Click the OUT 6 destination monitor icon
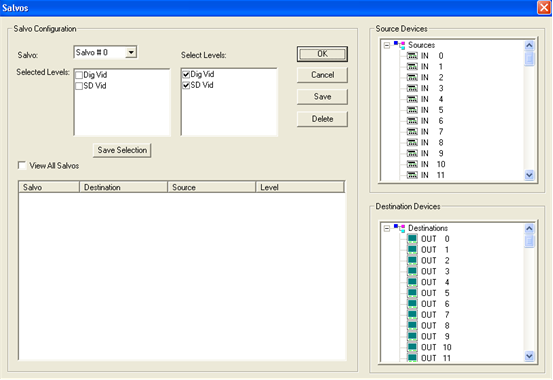Screen dimensions: 553x380 point(412,304)
